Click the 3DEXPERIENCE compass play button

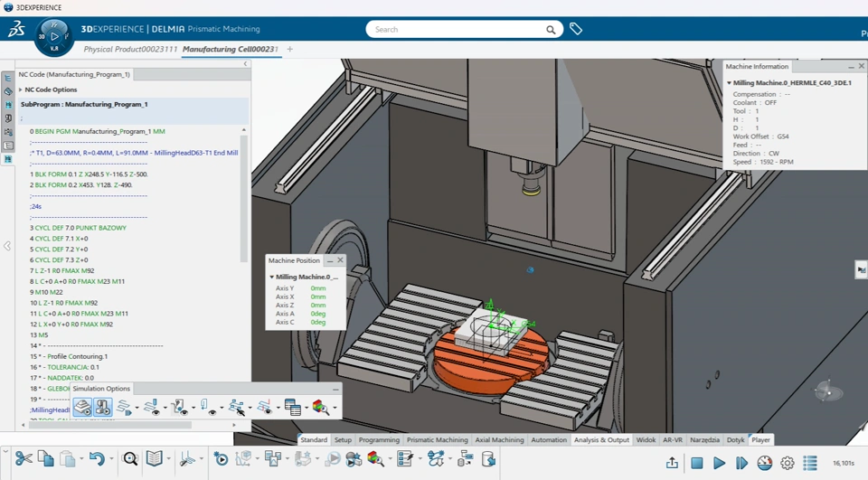click(54, 36)
